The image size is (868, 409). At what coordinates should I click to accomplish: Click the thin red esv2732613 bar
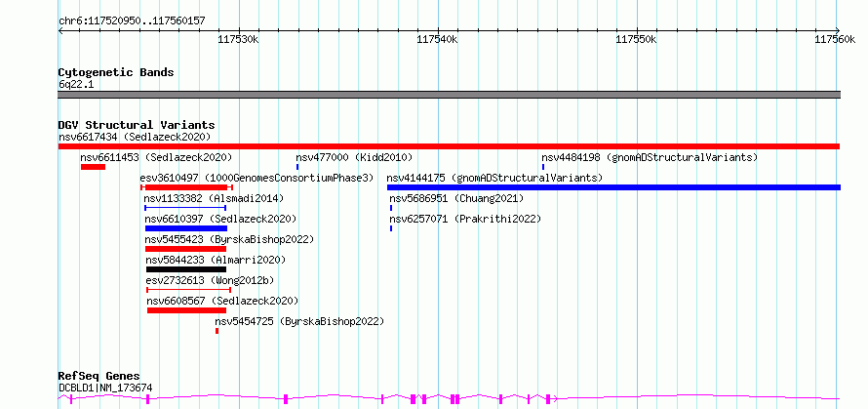pos(189,290)
